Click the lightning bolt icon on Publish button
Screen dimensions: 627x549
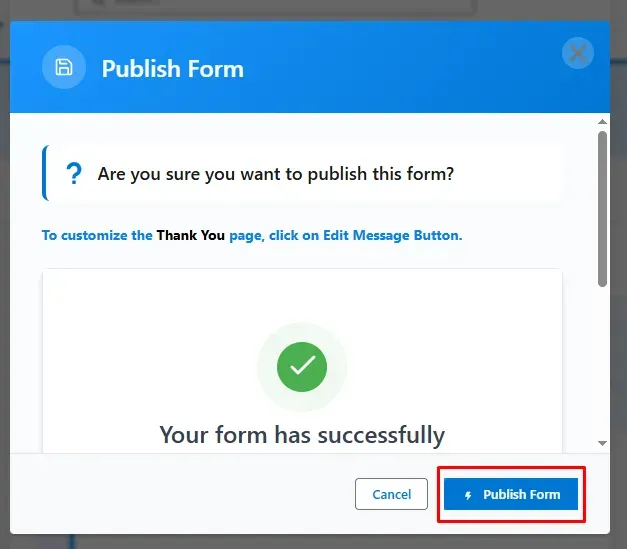click(x=468, y=495)
